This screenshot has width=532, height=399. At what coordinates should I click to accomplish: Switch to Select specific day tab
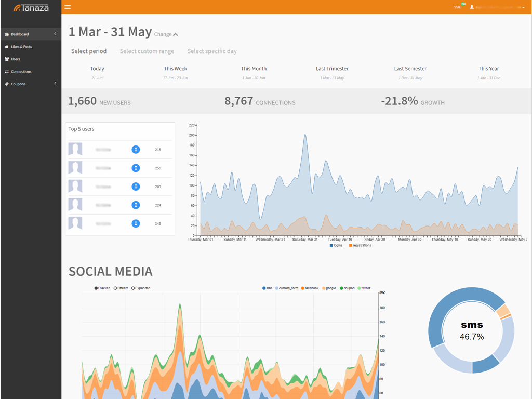click(x=212, y=51)
